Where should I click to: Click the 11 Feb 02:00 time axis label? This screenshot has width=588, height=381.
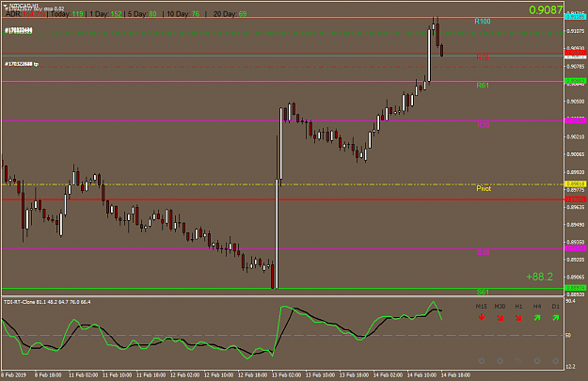click(83, 375)
